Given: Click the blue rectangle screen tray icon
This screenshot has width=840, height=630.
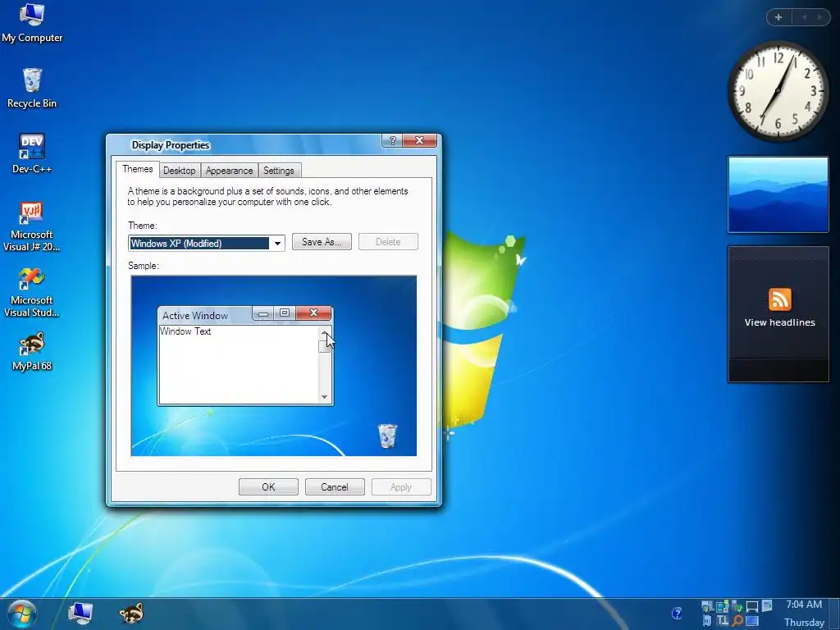Looking at the screenshot, I should coord(752,621).
